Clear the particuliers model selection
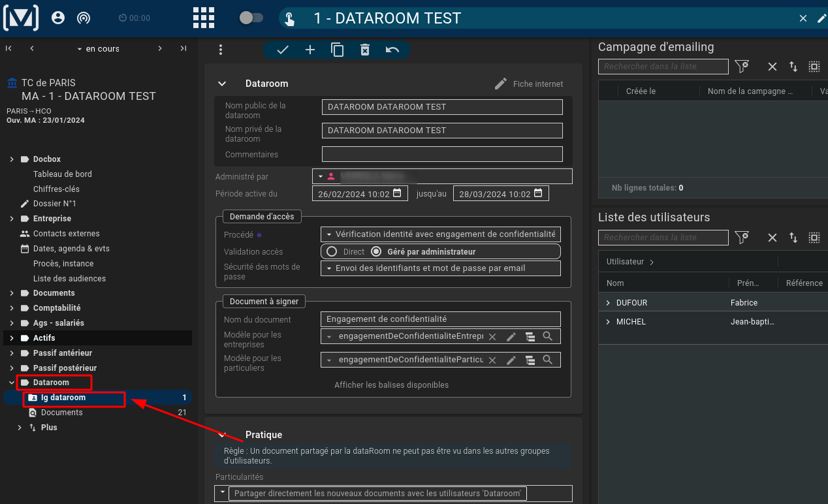 [492, 360]
